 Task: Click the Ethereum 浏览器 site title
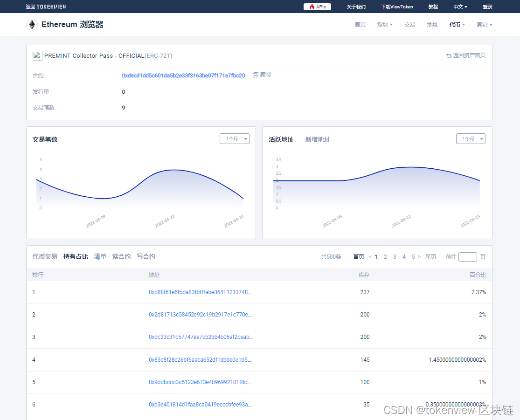pos(72,25)
